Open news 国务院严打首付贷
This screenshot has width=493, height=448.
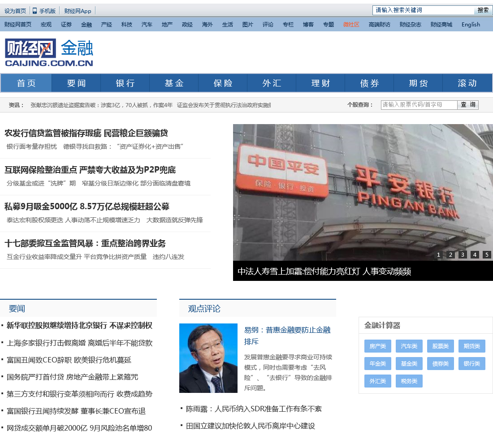(72, 377)
